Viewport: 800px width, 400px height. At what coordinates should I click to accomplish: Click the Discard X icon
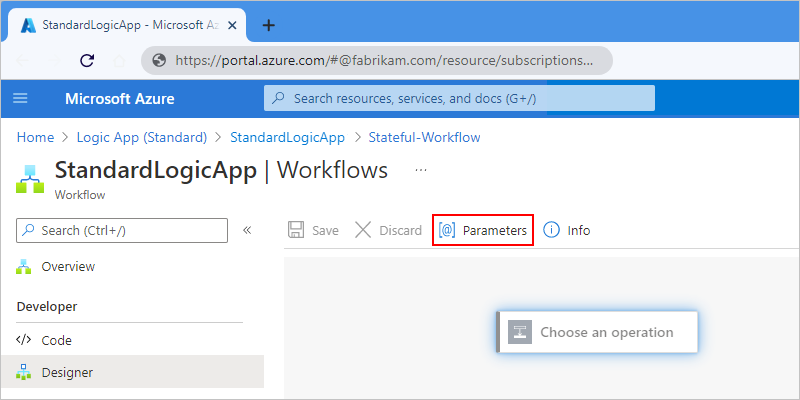click(363, 231)
